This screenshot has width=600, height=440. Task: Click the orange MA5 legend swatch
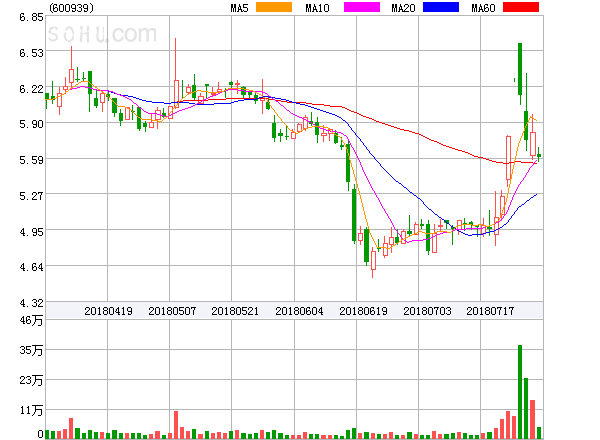pyautogui.click(x=274, y=7)
